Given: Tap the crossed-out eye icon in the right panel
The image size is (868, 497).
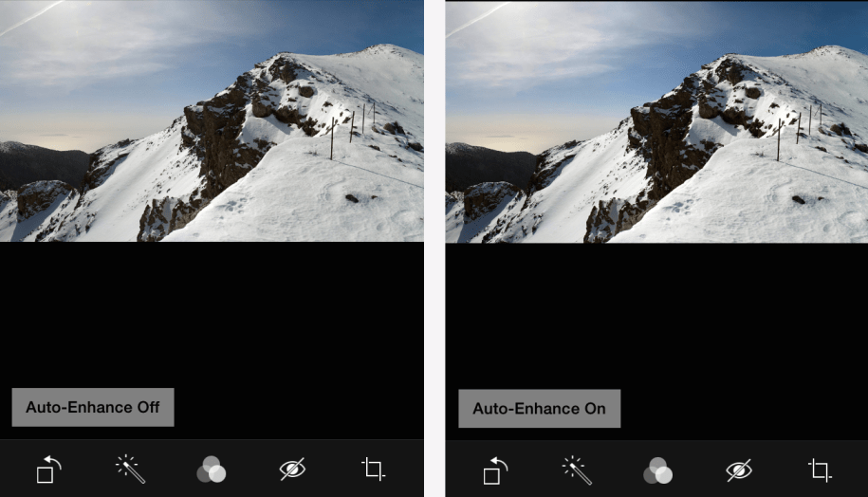Looking at the screenshot, I should (739, 469).
